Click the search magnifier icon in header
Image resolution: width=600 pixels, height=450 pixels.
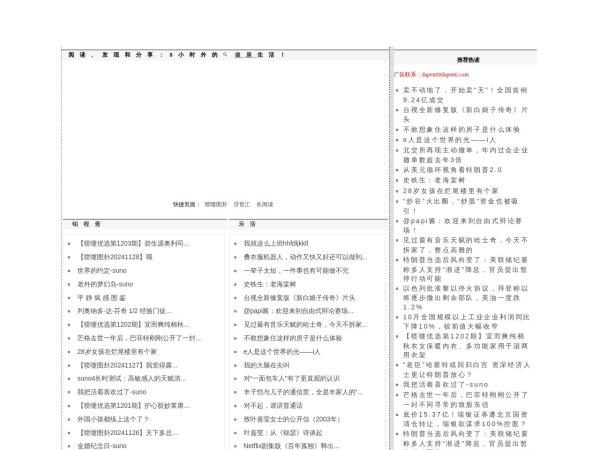click(x=225, y=54)
